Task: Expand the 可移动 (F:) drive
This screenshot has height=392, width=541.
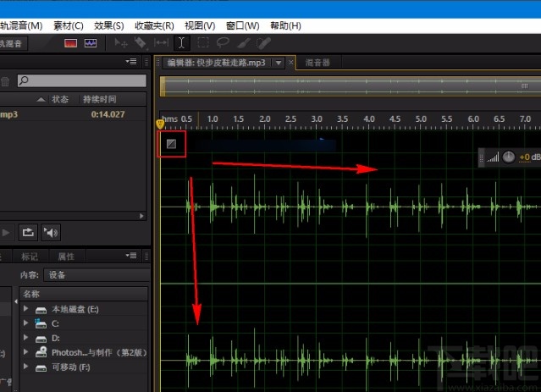Action: click(26, 366)
